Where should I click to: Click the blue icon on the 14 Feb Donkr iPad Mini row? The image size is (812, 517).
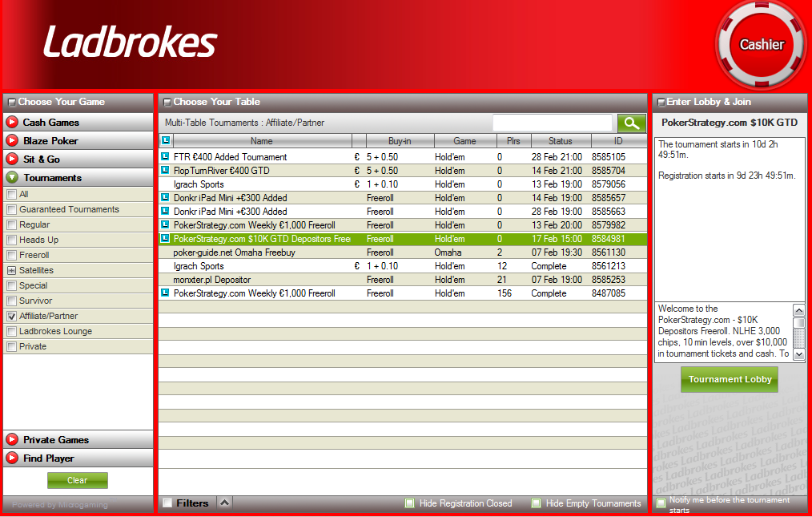click(x=165, y=197)
